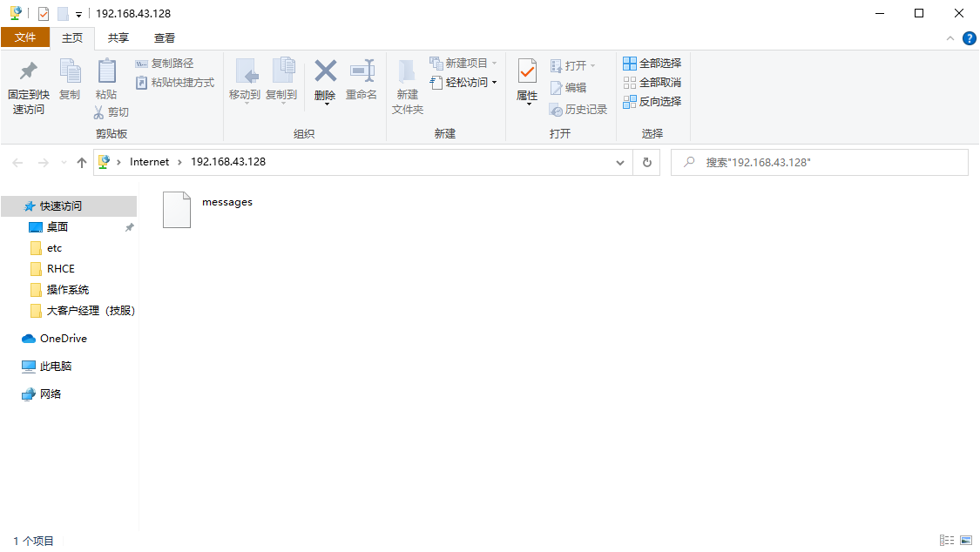Switch to large thumbnail view in the status bar
Screen dimensions: 980x552
964,541
